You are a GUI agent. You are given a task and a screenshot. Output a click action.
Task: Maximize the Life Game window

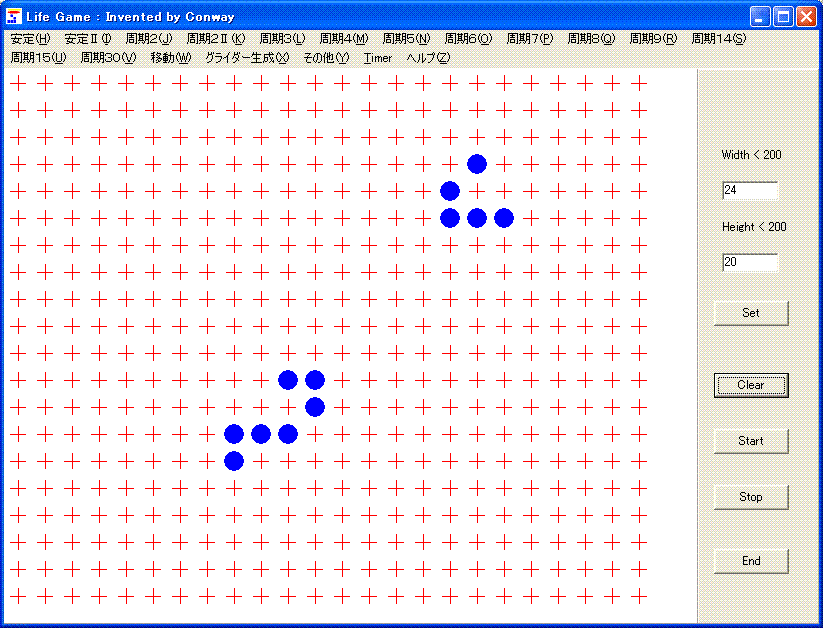click(783, 17)
